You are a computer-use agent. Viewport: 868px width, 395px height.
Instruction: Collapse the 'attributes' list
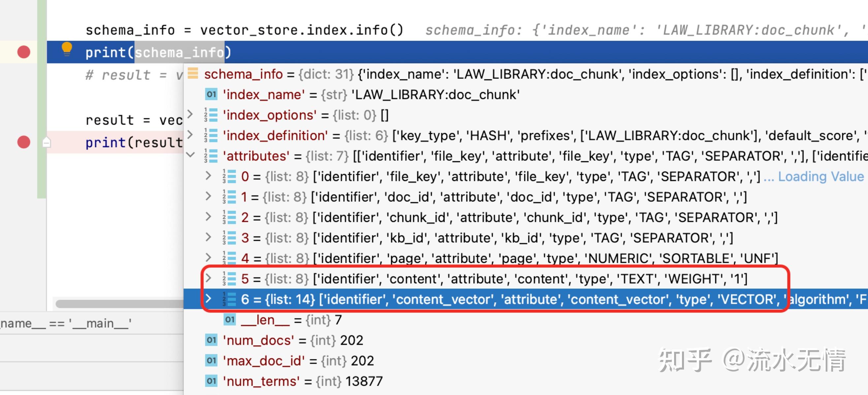click(190, 155)
